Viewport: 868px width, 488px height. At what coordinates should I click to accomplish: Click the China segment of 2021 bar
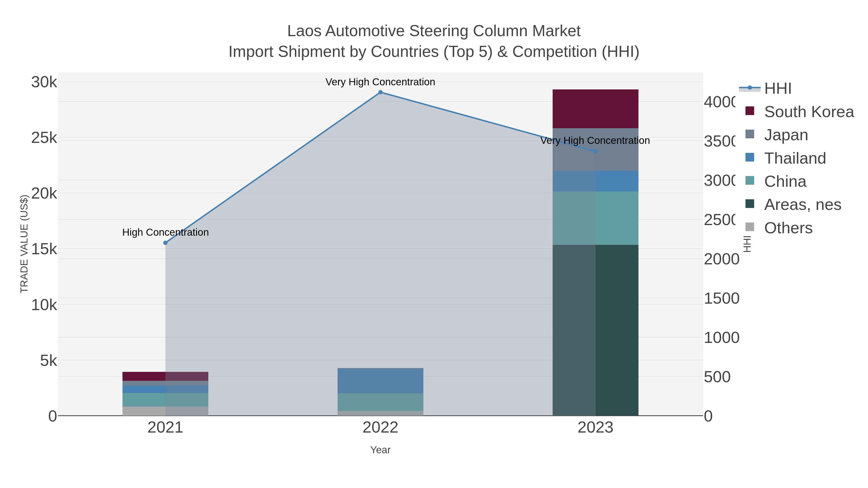tap(165, 400)
